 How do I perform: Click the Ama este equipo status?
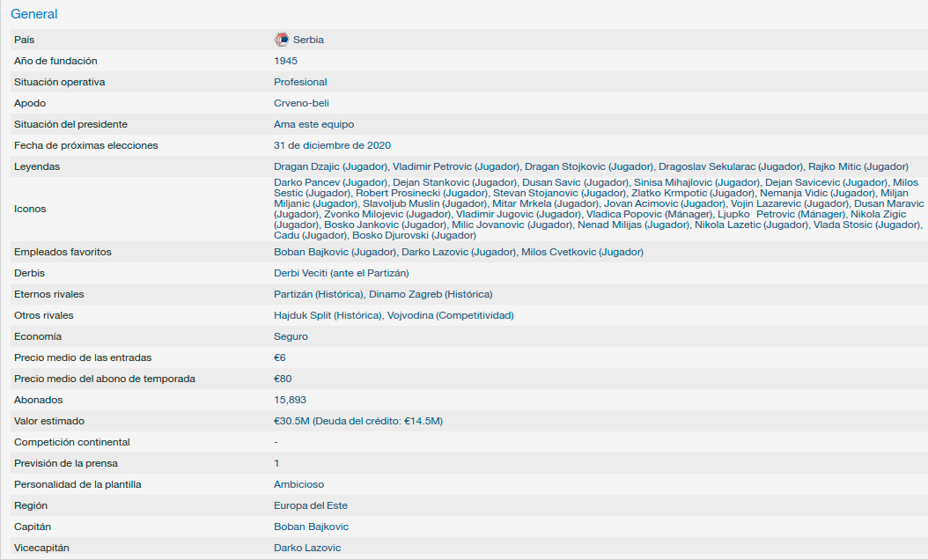(x=313, y=124)
